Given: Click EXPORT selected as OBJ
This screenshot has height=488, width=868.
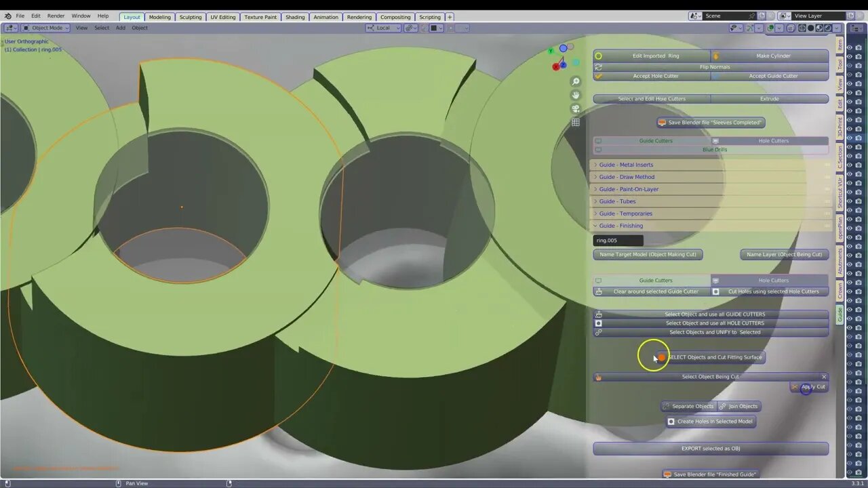Looking at the screenshot, I should (x=711, y=449).
